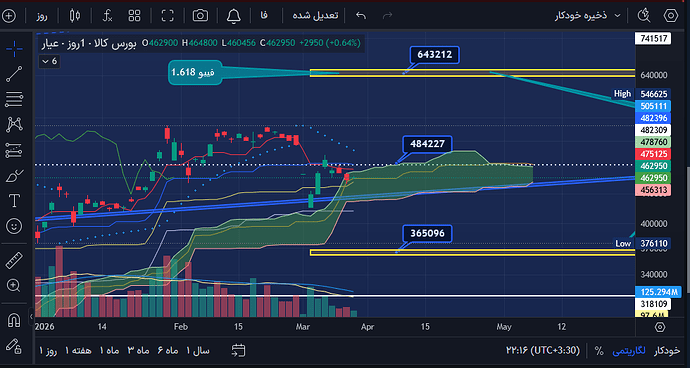This screenshot has width=690, height=368.
Task: Take a chart snapshot with camera icon
Action: click(x=200, y=16)
